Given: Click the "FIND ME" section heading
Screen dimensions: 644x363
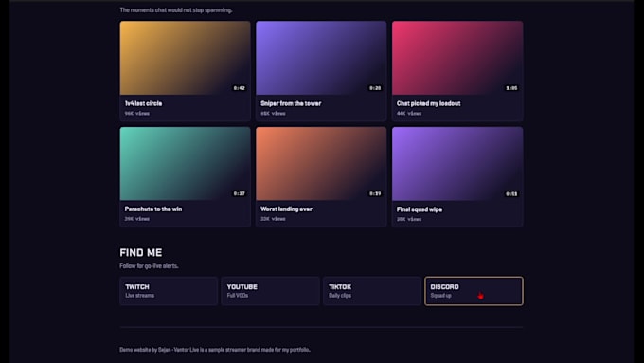Looking at the screenshot, I should coord(141,252).
